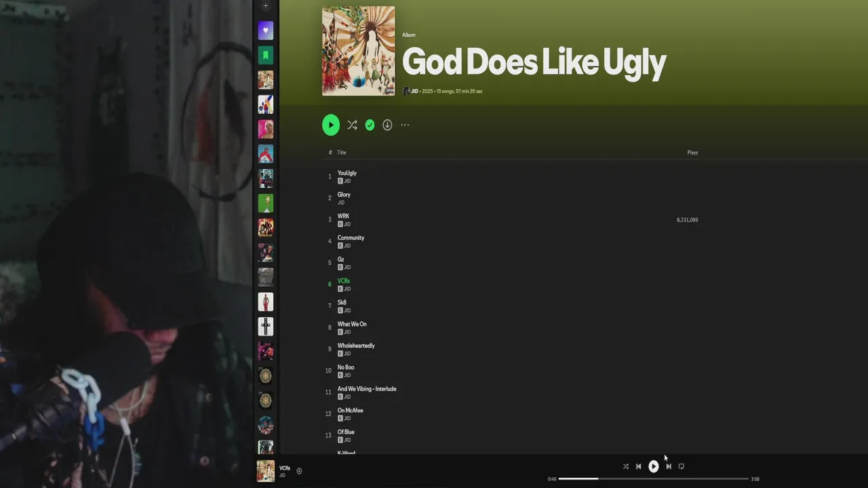Select track 3 WRK
Screen dimensions: 868x488
pos(343,216)
